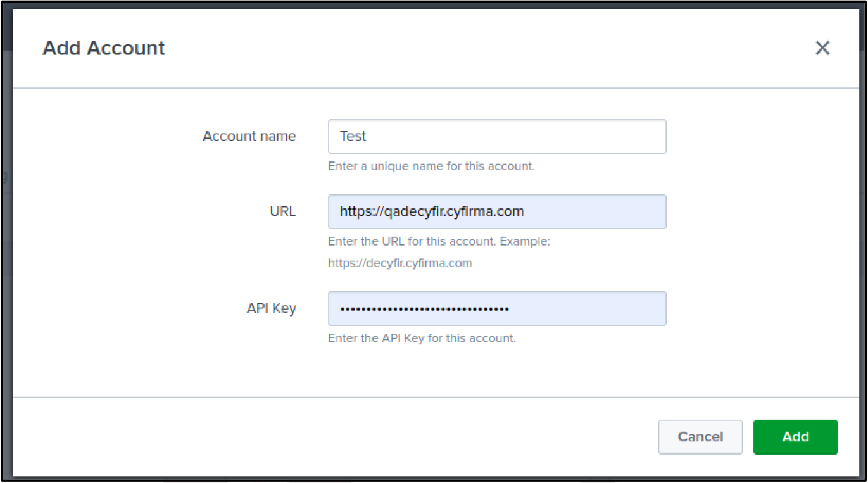Screen dimensions: 868x483
Task: Click the "Enter the API Key" hint text
Action: pos(422,338)
